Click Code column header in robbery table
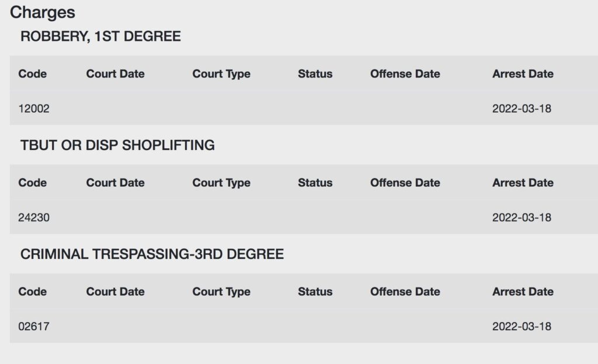 coord(33,74)
